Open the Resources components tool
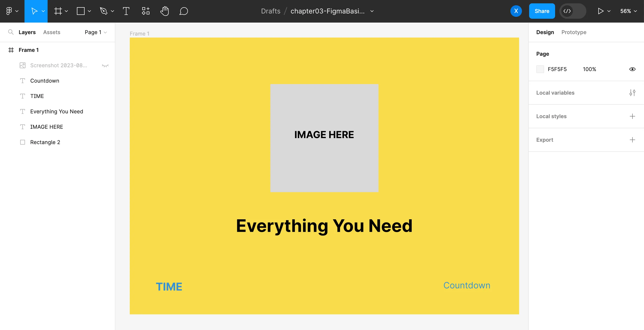644x330 pixels. click(145, 11)
